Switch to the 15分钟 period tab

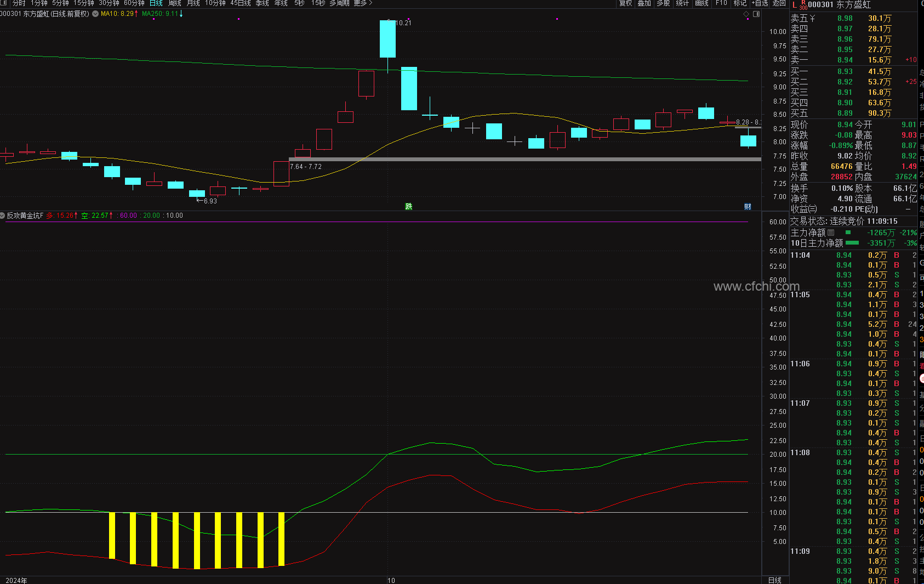(x=84, y=3)
